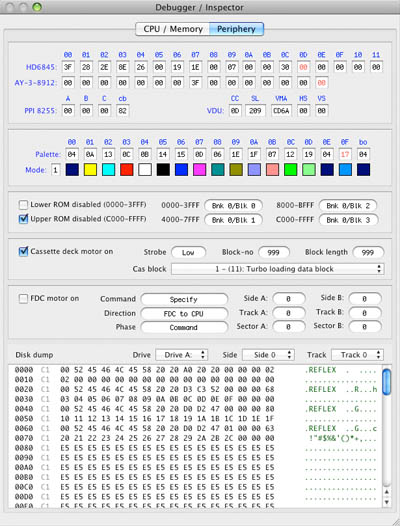Click the Direction field FDC to CPU
Viewport: 400px width, 526px height.
click(x=184, y=314)
